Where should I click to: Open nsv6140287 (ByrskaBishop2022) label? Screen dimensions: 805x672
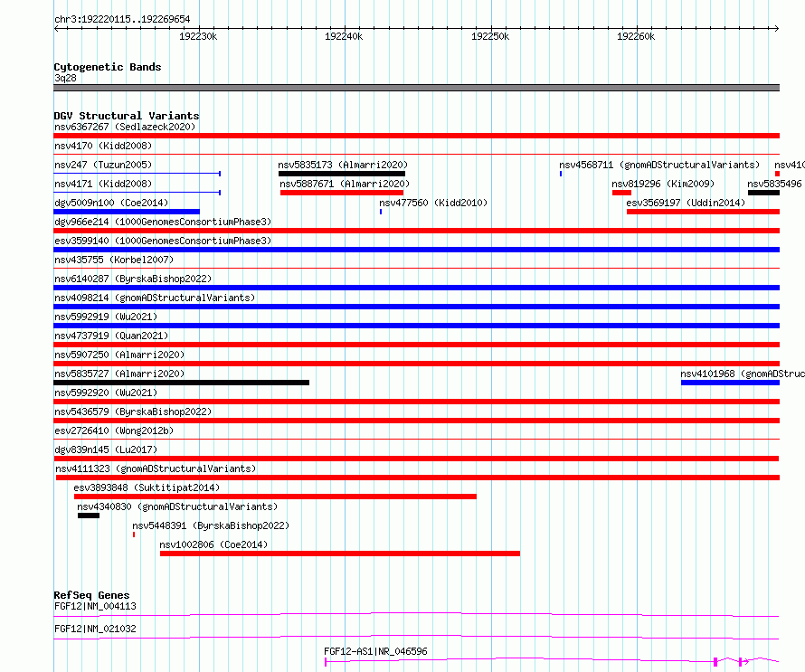[x=133, y=279]
